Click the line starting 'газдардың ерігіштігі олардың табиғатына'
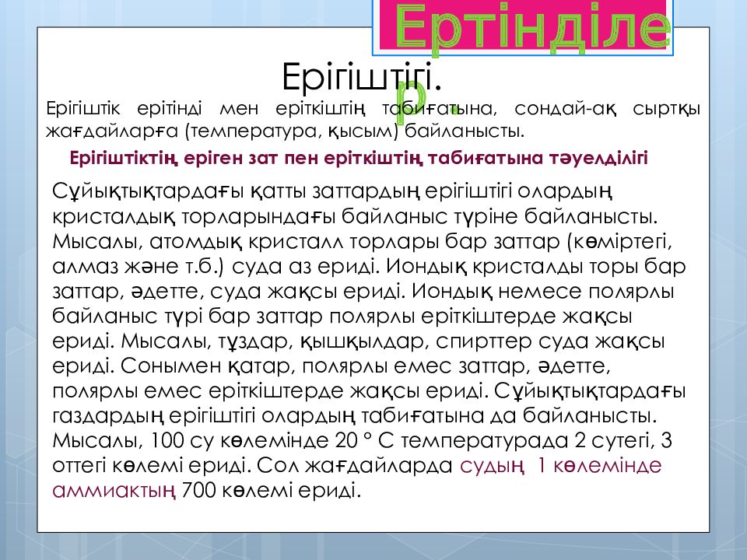The width and height of the screenshot is (747, 560). [x=355, y=415]
